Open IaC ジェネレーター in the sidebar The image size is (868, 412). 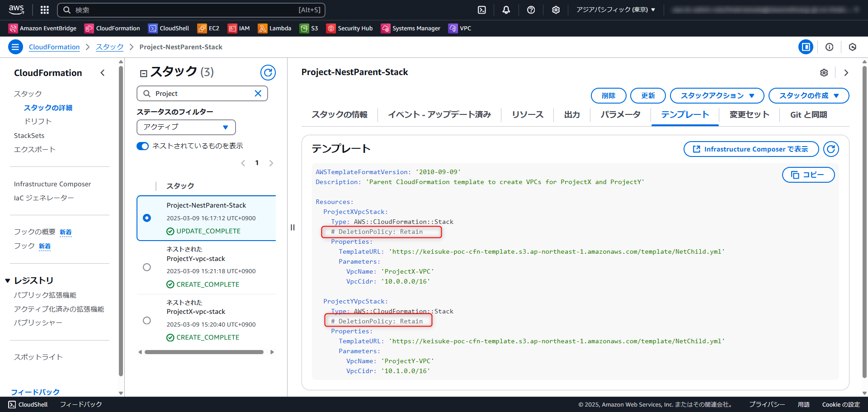44,198
